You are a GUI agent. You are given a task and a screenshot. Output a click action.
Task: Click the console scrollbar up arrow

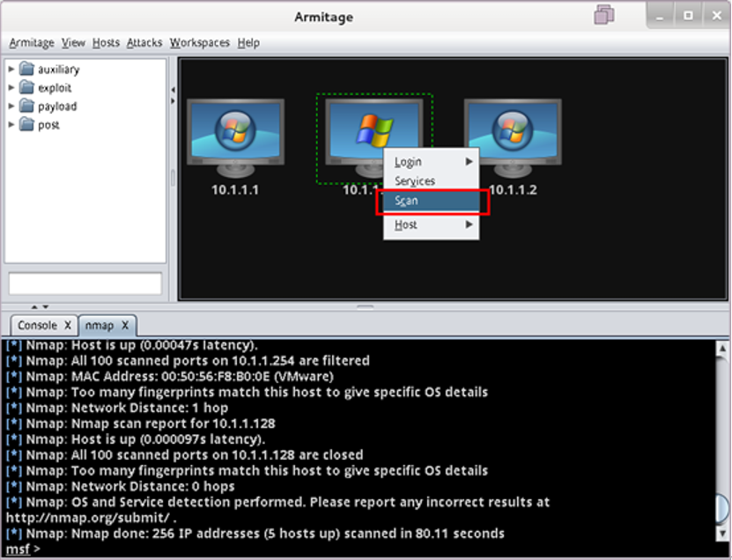coord(722,348)
